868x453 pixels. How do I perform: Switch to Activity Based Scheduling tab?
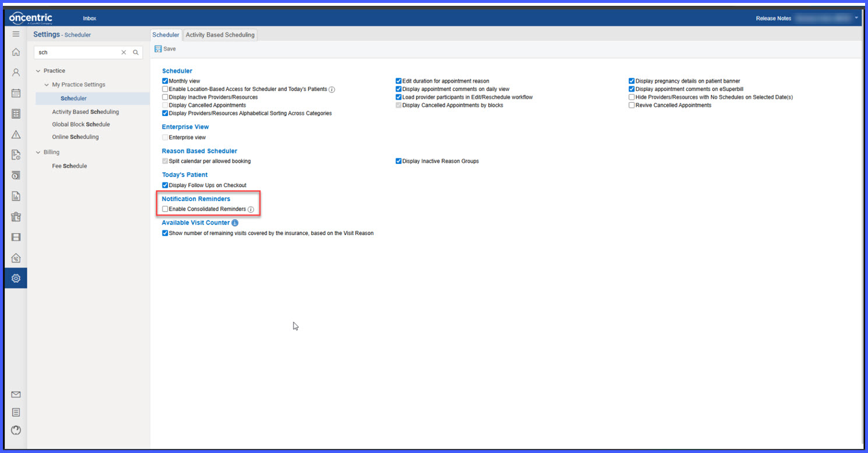coord(220,35)
